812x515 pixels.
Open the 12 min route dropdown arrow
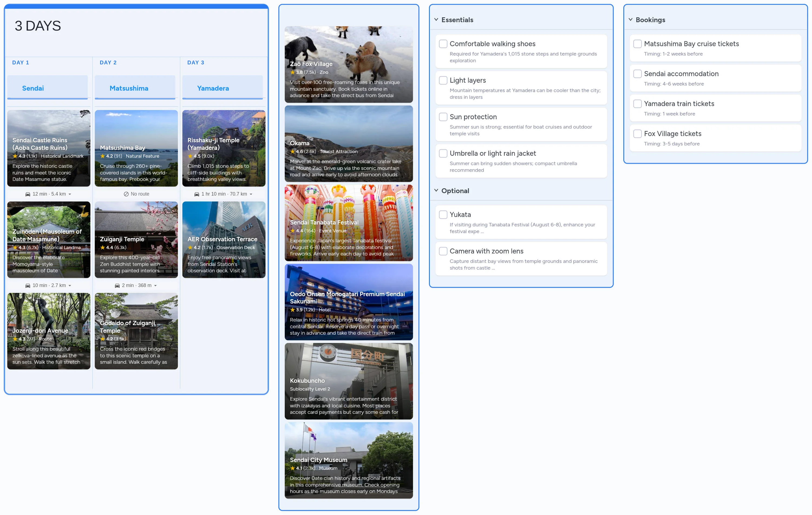pos(70,194)
